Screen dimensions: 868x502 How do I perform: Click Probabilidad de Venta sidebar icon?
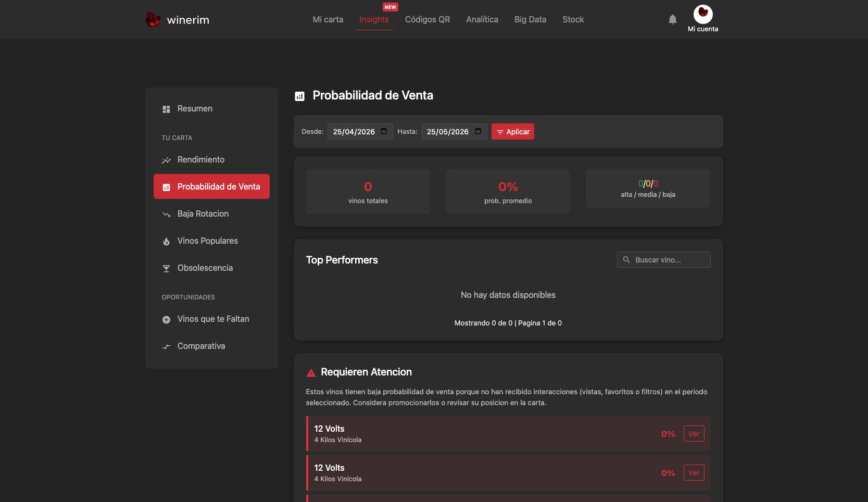[166, 187]
